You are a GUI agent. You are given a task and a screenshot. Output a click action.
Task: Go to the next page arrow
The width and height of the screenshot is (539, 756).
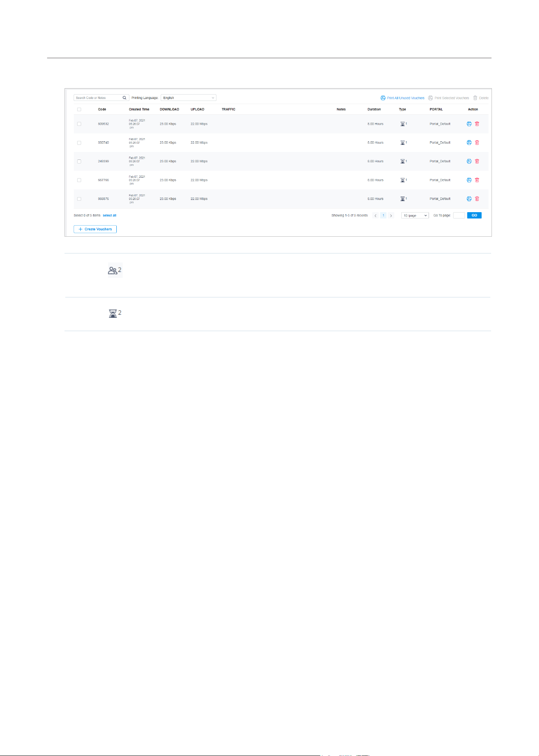tap(391, 215)
